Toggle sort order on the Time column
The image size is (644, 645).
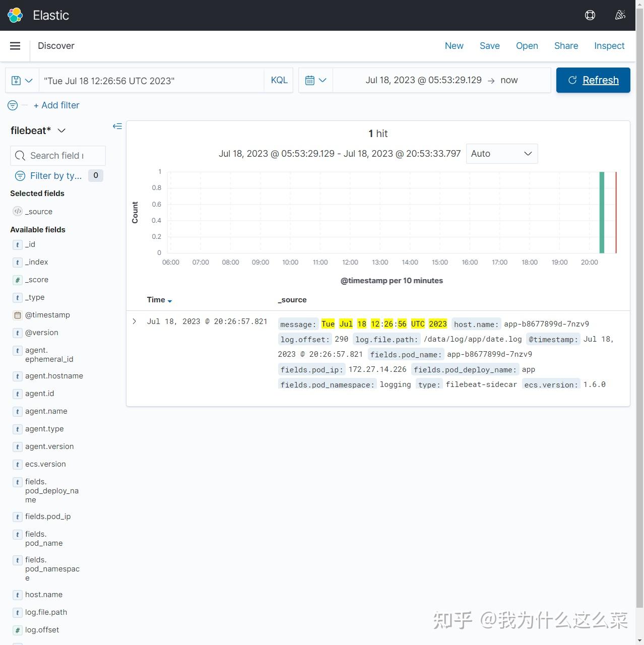click(x=159, y=300)
